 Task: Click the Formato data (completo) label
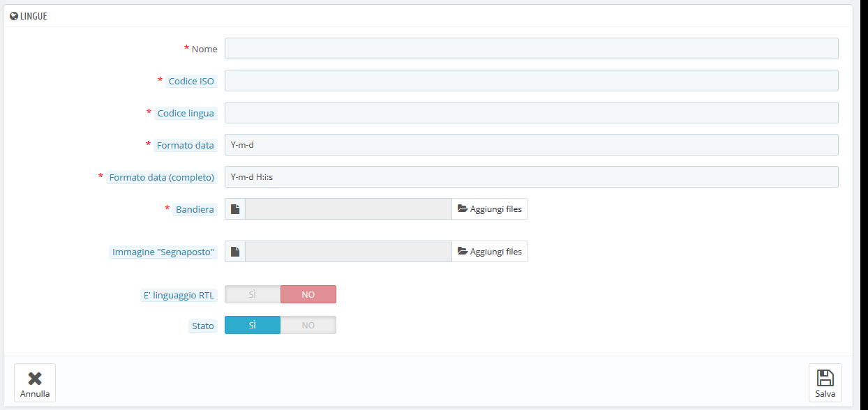(x=162, y=177)
